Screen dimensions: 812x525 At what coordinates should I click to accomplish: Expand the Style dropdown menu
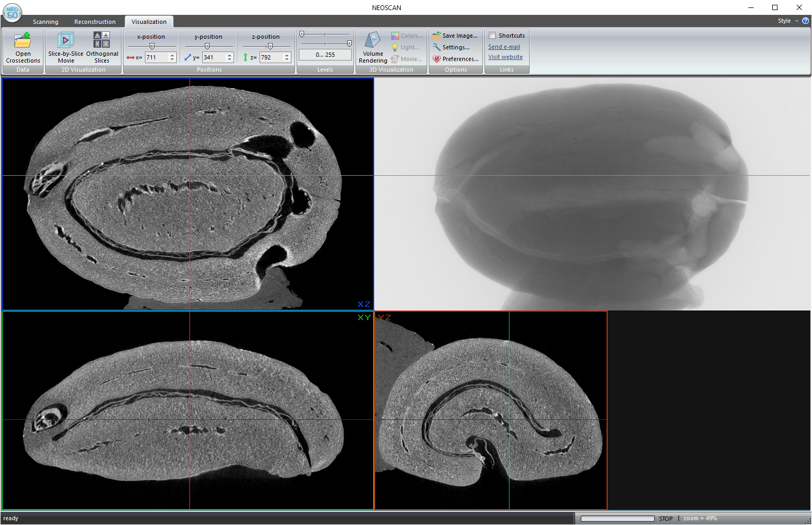788,21
